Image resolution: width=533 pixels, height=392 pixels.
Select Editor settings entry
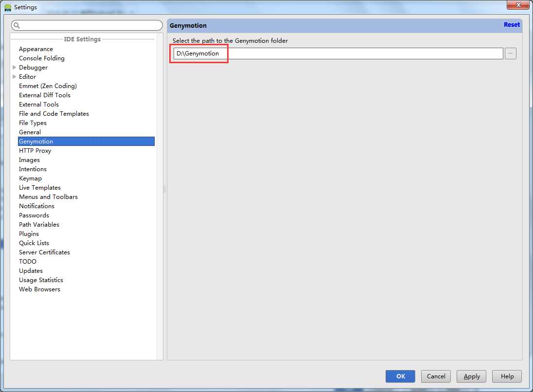pyautogui.click(x=27, y=76)
